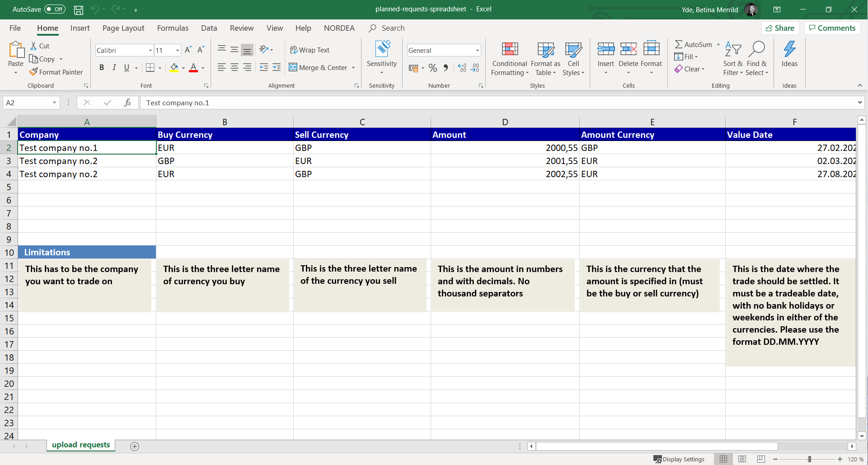Expand the Name Box dropdown arrow
868x465 pixels.
[x=54, y=103]
